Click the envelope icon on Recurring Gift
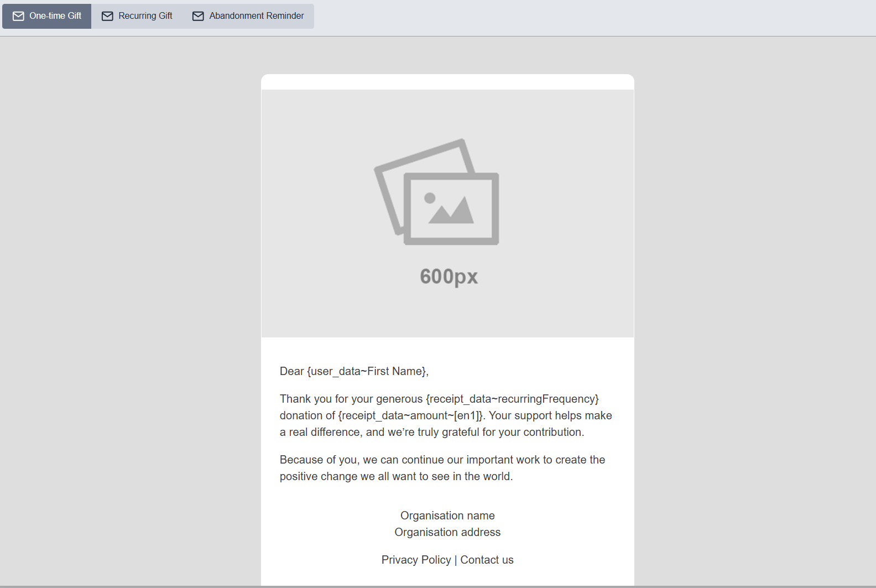 click(107, 16)
